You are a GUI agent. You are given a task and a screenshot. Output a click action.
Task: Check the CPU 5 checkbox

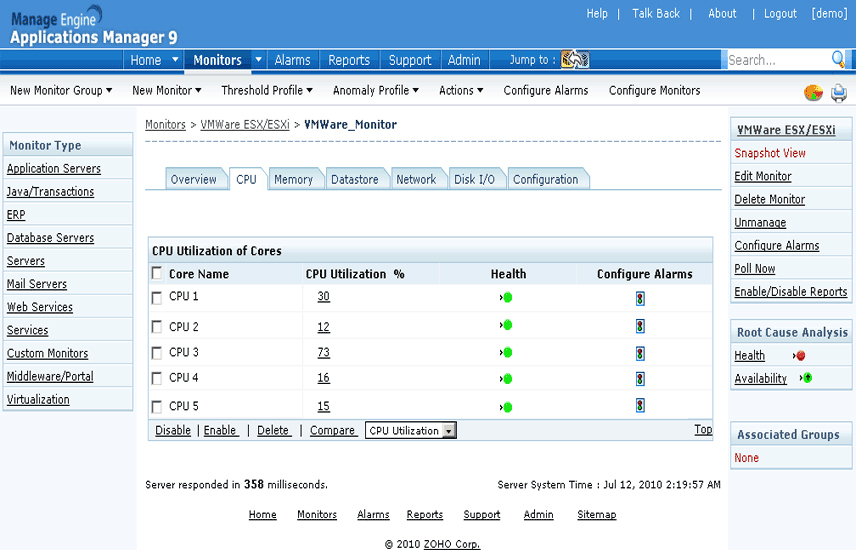tap(157, 407)
